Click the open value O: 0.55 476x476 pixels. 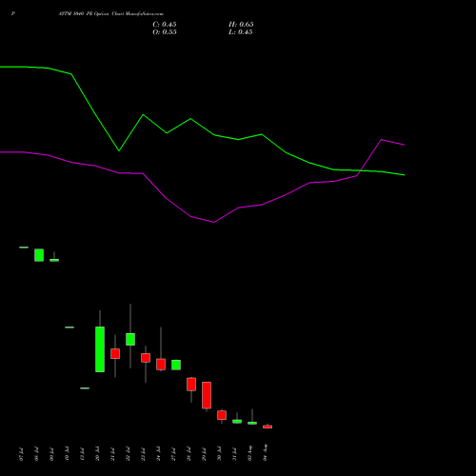coord(165,32)
